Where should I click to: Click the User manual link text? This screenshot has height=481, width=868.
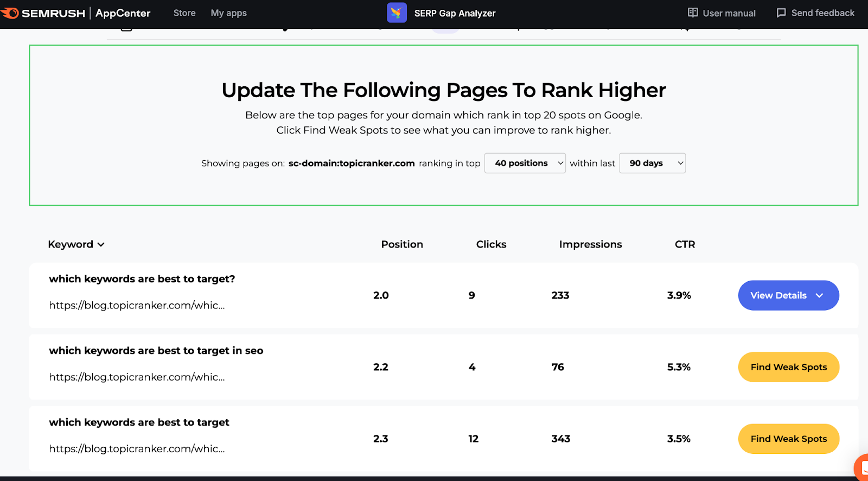[x=729, y=13]
